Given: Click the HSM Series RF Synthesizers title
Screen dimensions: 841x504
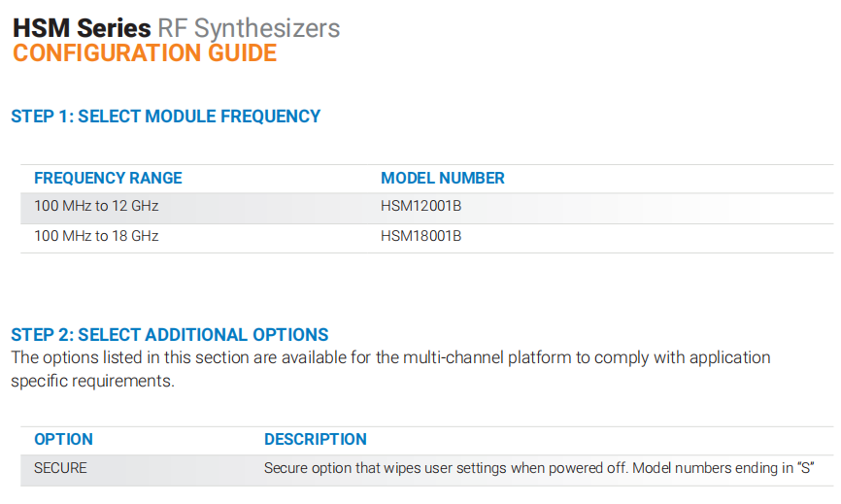Looking at the screenshot, I should [177, 28].
